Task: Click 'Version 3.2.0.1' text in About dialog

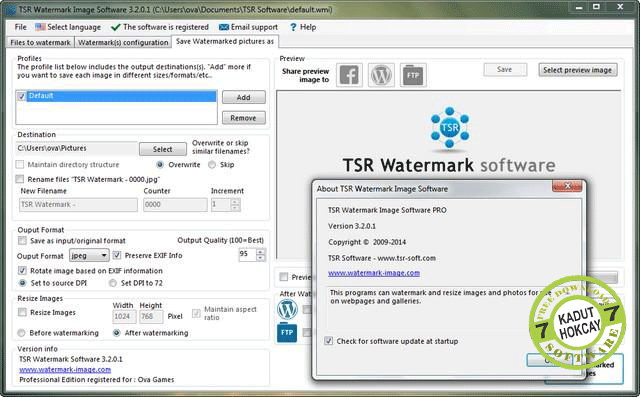Action: tap(352, 226)
